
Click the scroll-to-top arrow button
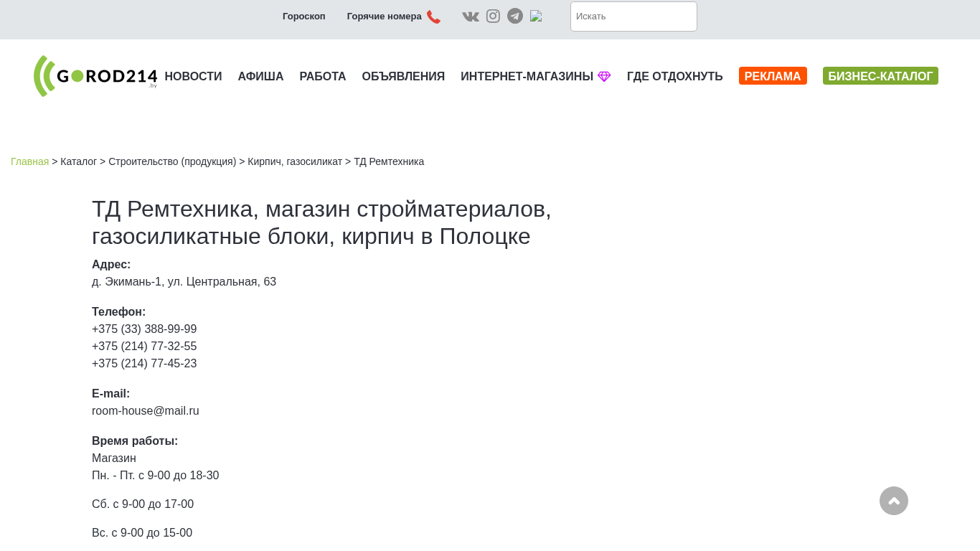click(x=894, y=501)
